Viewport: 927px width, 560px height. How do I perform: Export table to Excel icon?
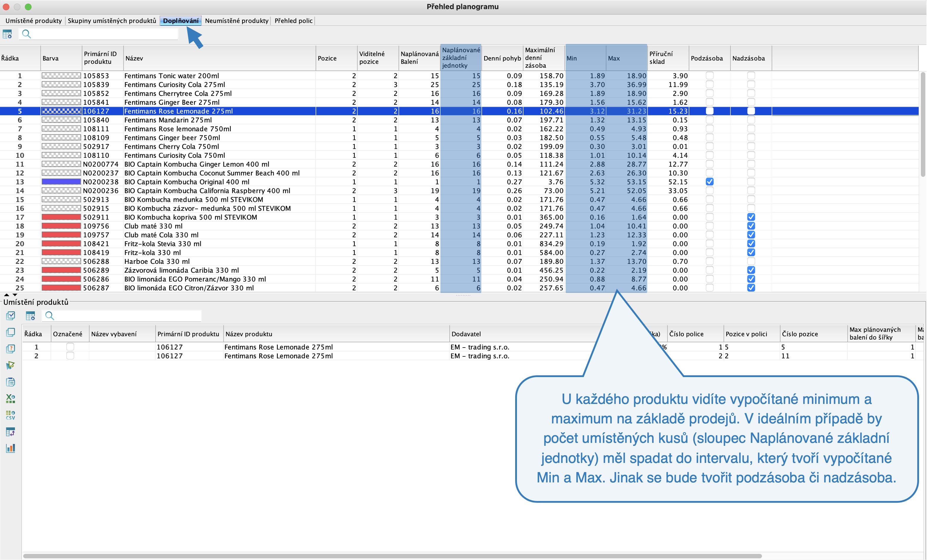click(x=11, y=399)
